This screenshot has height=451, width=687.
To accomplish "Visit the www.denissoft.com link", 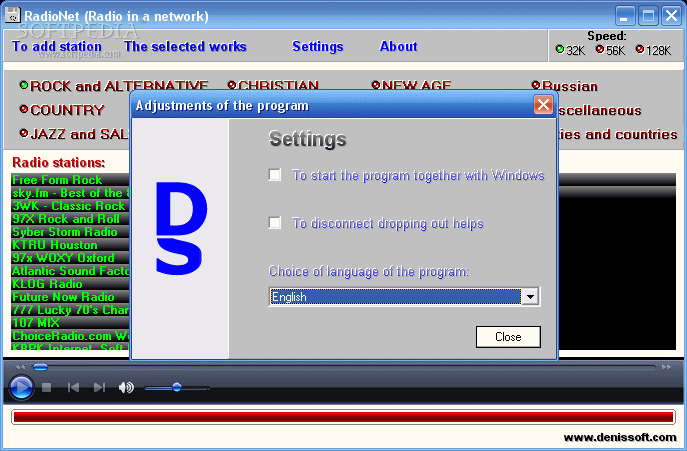I will (x=620, y=437).
